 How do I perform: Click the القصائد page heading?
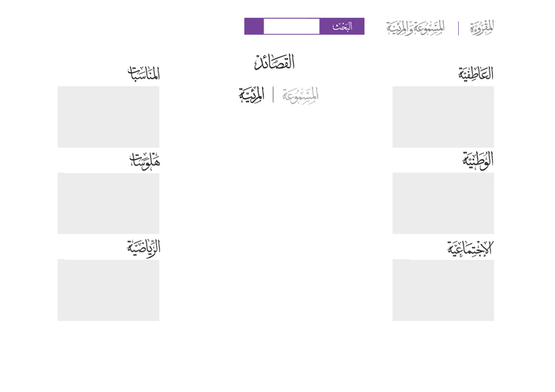tap(275, 63)
